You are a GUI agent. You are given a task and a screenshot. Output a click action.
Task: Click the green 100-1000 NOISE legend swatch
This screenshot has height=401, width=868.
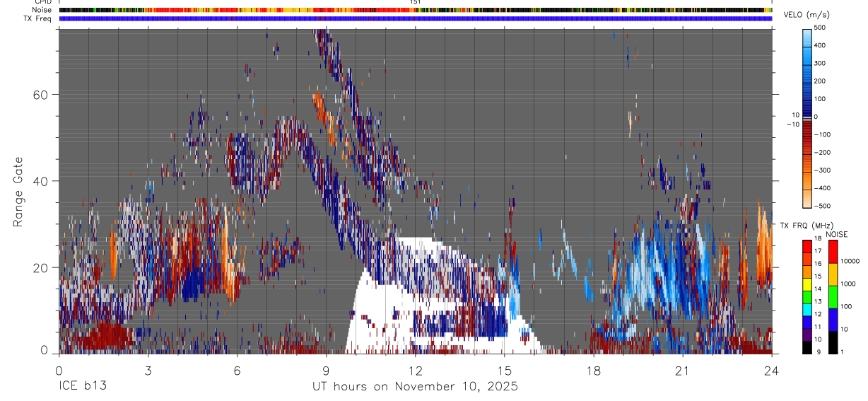tap(834, 297)
